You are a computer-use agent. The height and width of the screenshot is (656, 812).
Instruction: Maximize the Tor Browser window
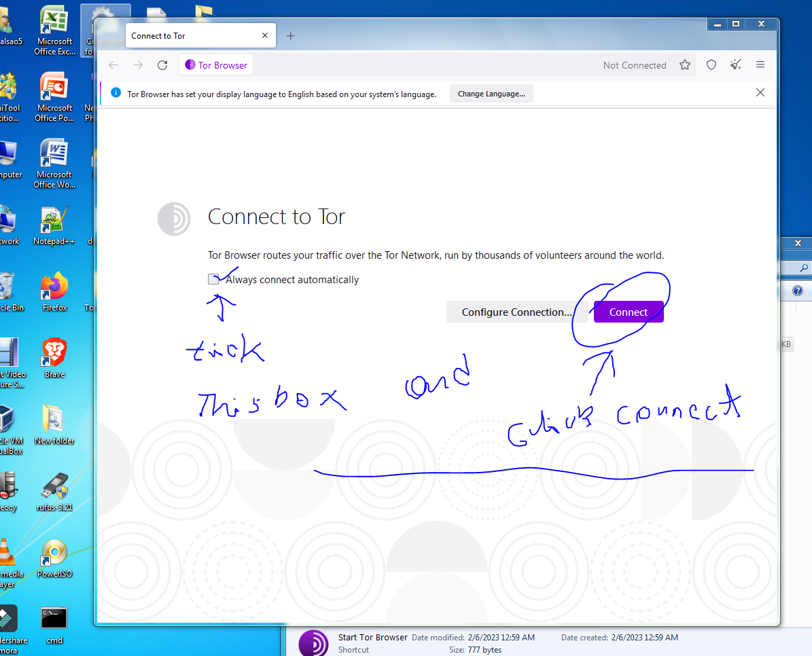pyautogui.click(x=735, y=24)
